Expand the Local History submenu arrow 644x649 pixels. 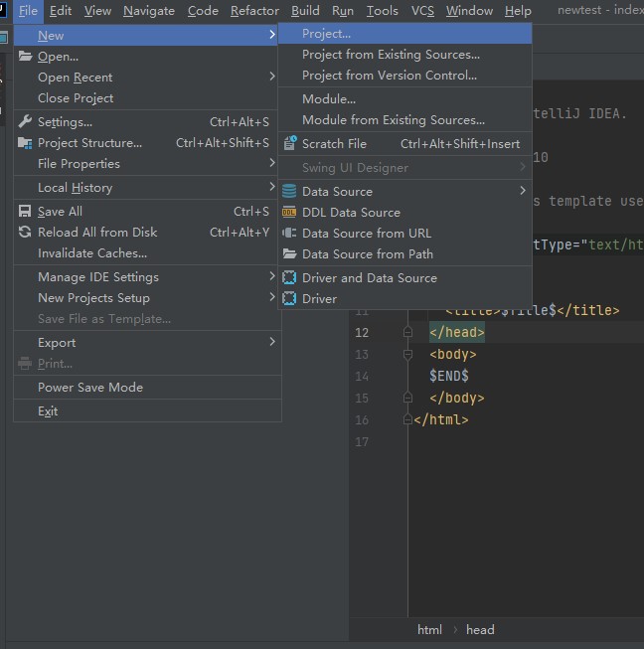pyautogui.click(x=272, y=187)
